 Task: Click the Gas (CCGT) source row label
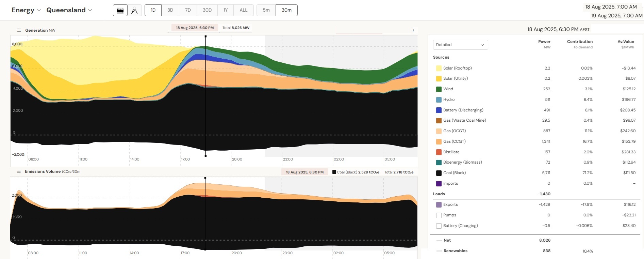454,141
